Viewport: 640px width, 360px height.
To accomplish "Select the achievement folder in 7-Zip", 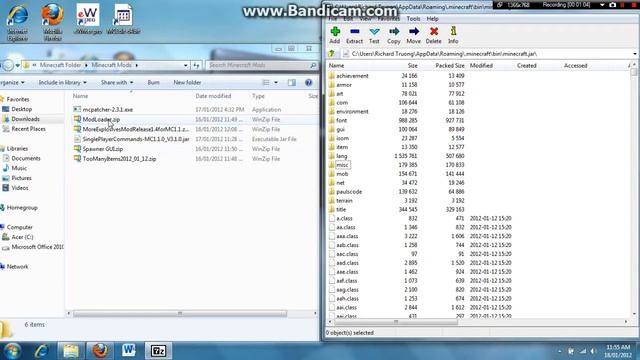I will coord(352,76).
